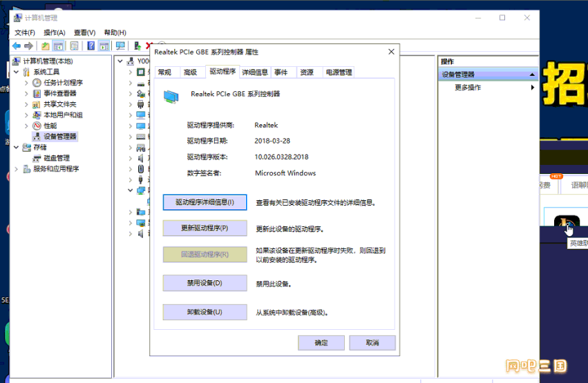Select 设备管理器 in the console tree
Image resolution: width=588 pixels, height=383 pixels.
60,137
